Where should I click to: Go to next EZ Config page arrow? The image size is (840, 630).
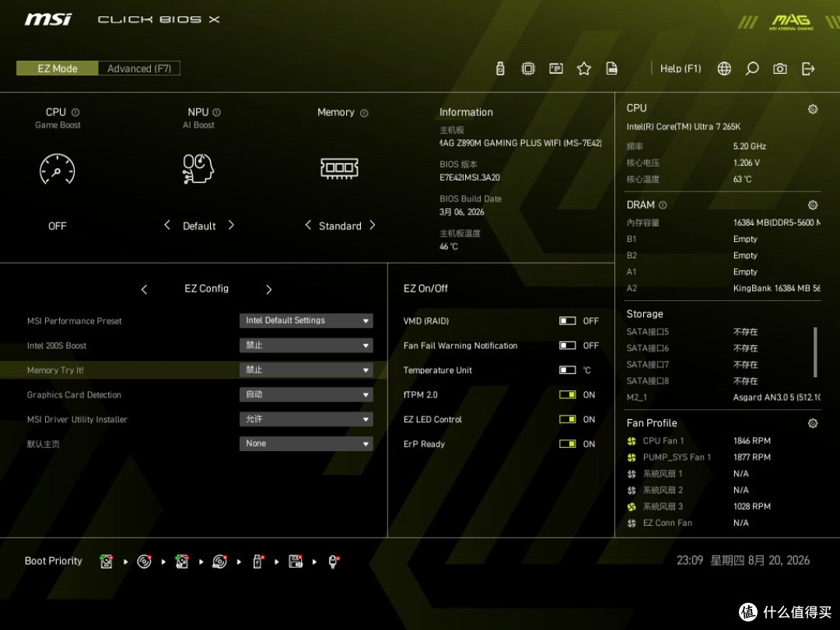pyautogui.click(x=269, y=289)
